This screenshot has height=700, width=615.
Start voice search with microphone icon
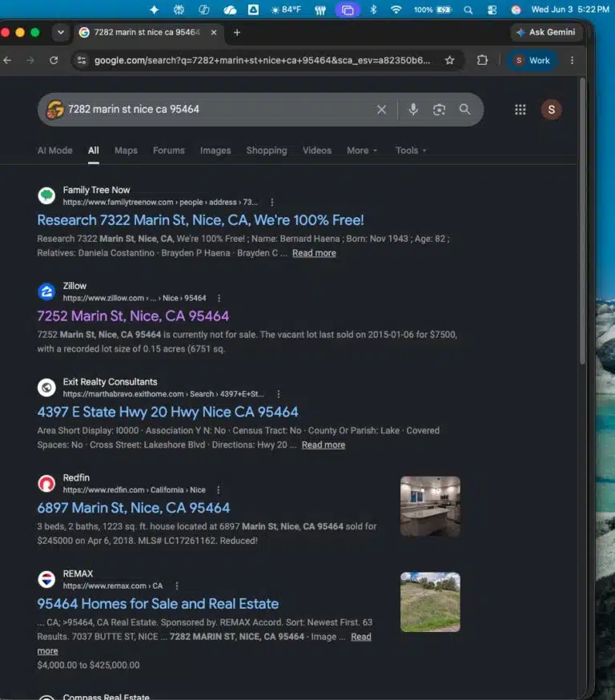pyautogui.click(x=413, y=110)
